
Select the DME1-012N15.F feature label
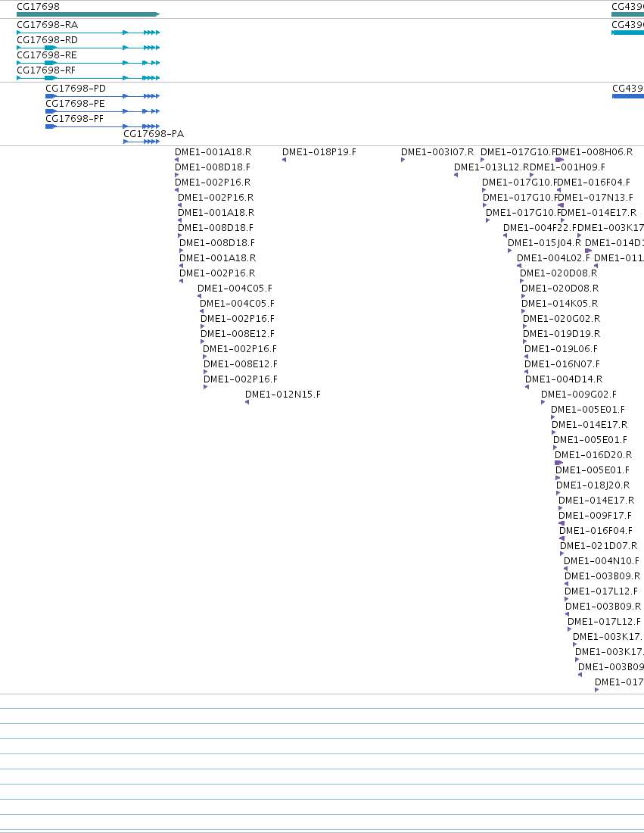[283, 395]
